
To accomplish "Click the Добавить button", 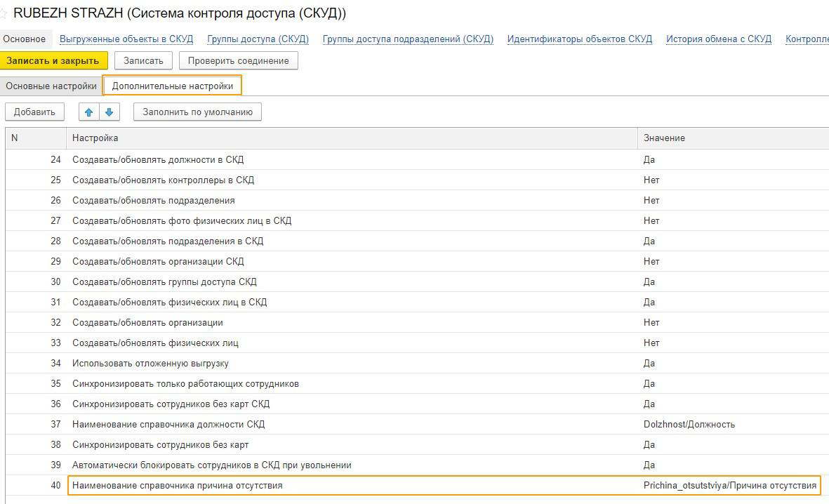I will [34, 112].
